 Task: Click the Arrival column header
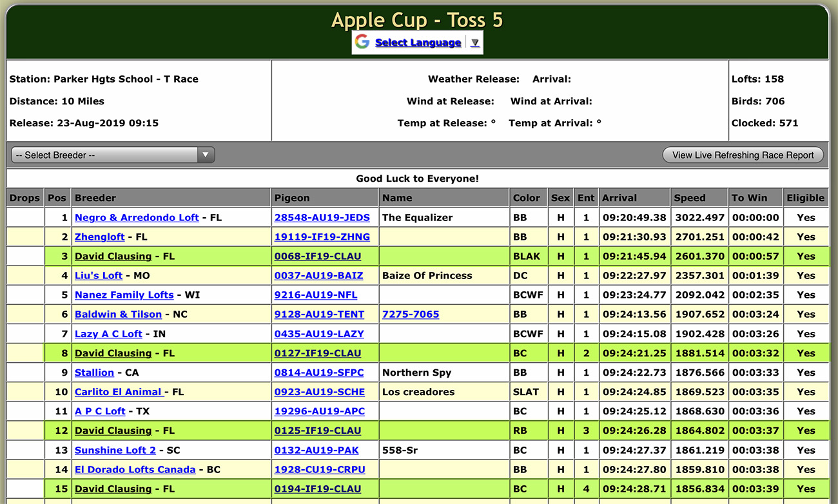(x=619, y=198)
